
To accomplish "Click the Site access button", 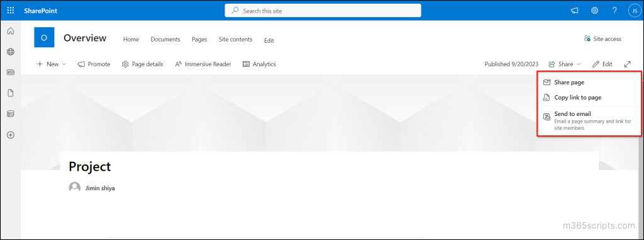I will pos(602,38).
